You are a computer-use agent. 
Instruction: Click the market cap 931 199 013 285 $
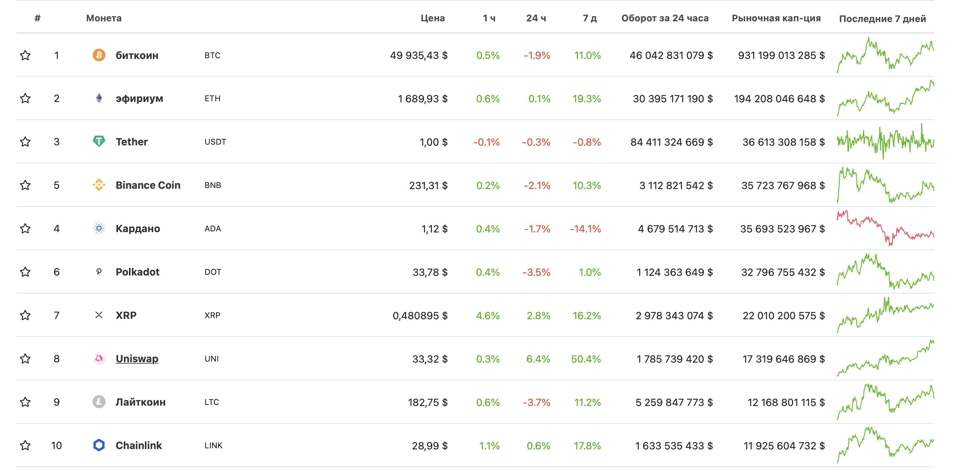(x=781, y=56)
